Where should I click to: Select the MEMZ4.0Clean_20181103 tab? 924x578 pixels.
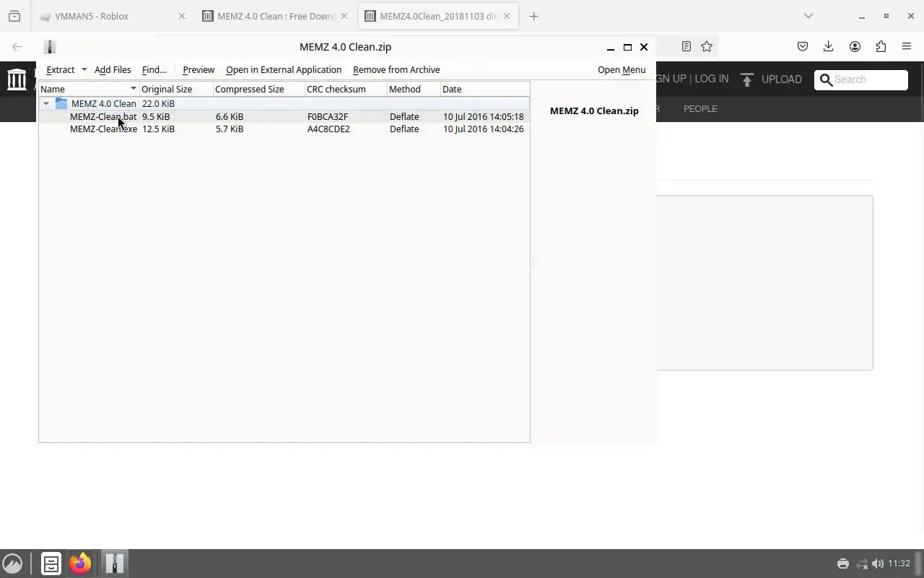(x=438, y=16)
